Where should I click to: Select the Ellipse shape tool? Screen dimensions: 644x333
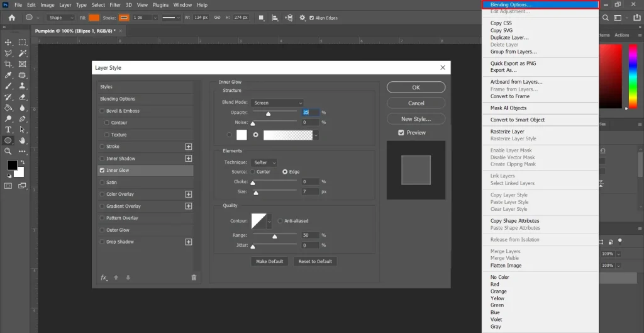point(8,140)
